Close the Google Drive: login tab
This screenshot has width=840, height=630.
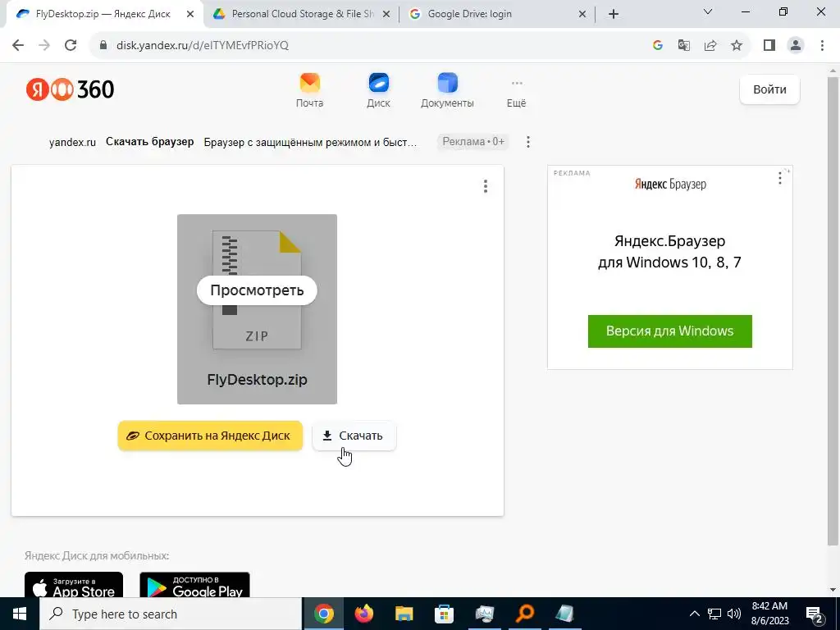[x=582, y=15]
